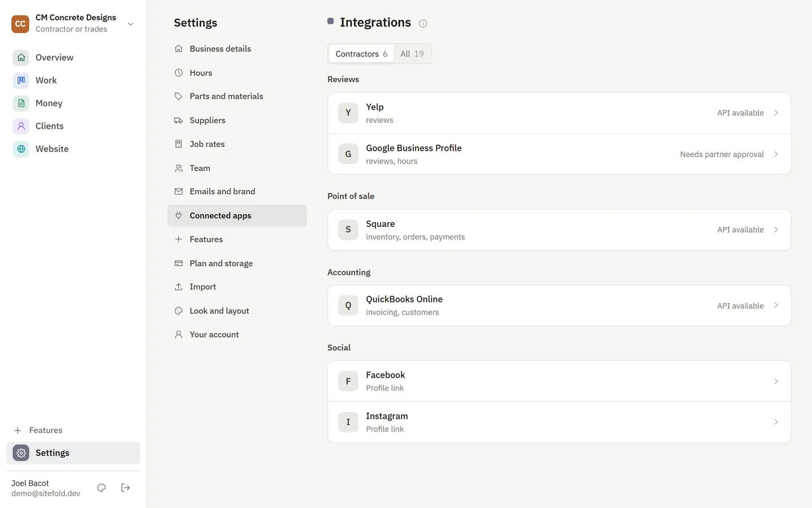Screen dimensions: 812x508
Task: Click the Work board icon
Action: tap(21, 80)
